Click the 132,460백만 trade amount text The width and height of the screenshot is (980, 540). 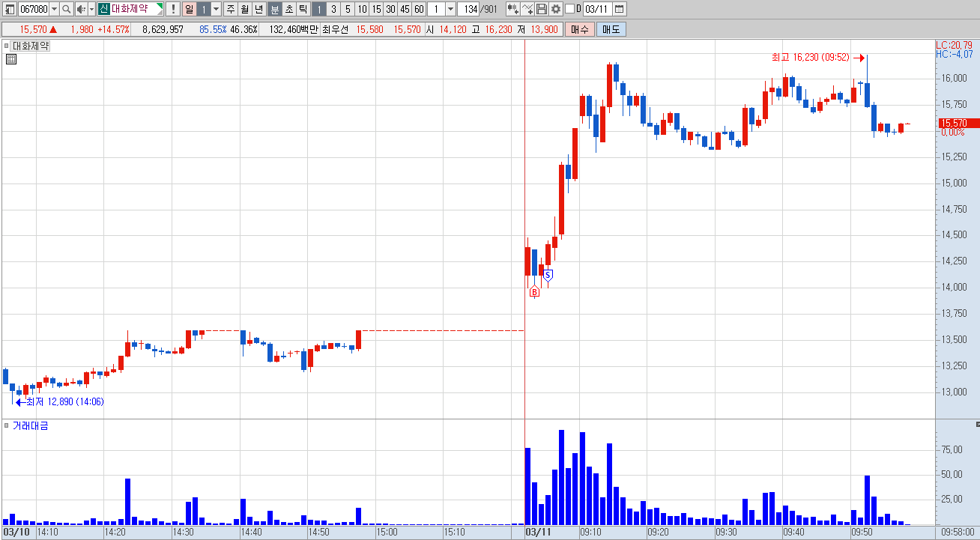pyautogui.click(x=294, y=29)
